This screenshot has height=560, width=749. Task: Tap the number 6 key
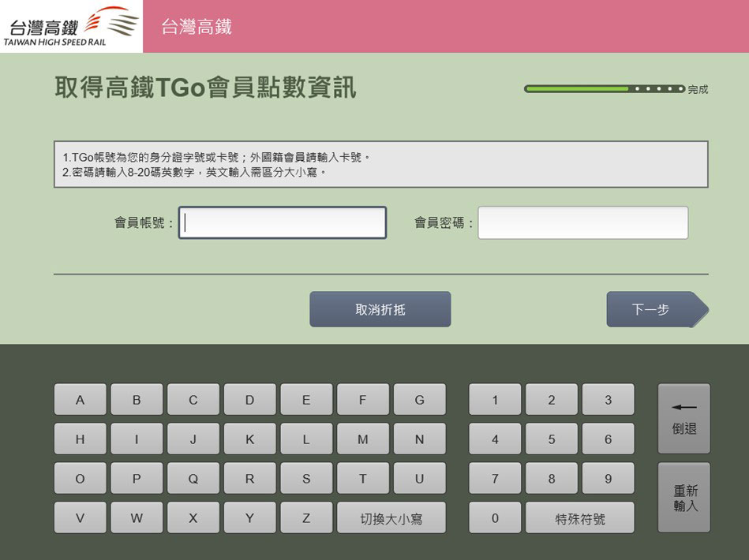[608, 439]
